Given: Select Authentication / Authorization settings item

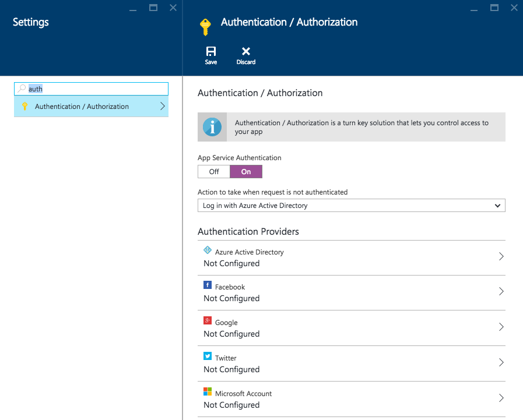Looking at the screenshot, I should 91,107.
